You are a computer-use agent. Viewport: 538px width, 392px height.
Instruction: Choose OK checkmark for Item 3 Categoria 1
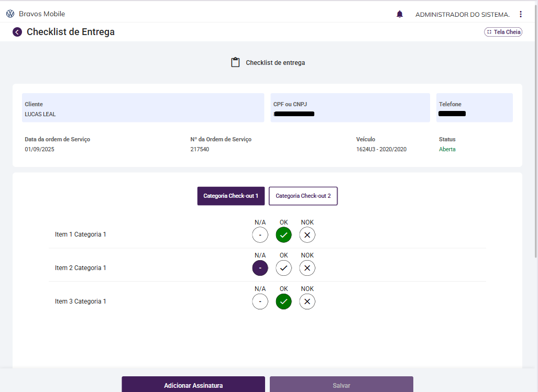point(283,301)
